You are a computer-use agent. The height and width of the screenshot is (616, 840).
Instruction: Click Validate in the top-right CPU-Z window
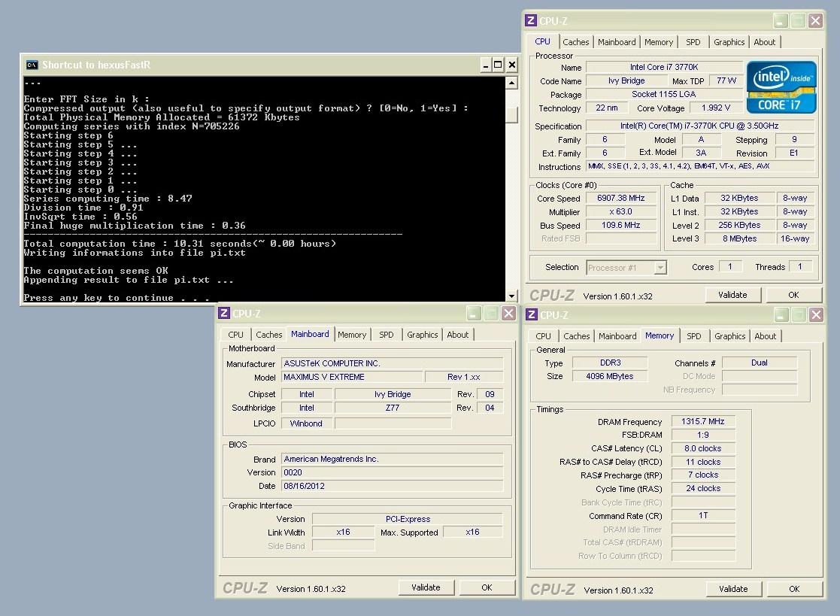pos(732,295)
